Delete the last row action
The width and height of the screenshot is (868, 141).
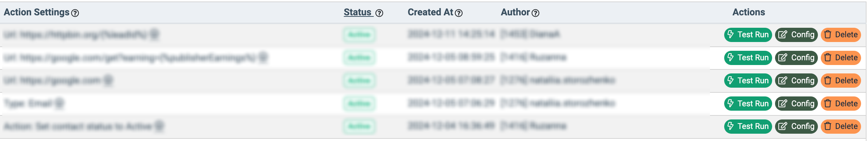[x=841, y=126]
